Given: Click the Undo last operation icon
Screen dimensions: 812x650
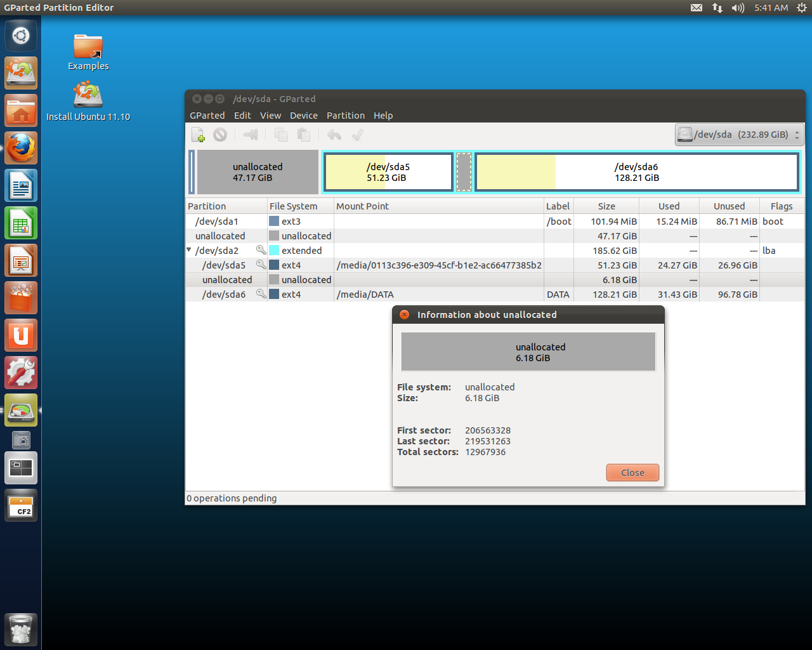Looking at the screenshot, I should tap(334, 135).
